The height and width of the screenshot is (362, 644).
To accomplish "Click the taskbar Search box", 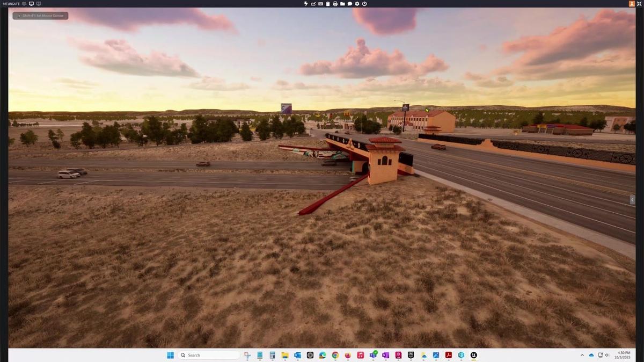I will point(209,355).
